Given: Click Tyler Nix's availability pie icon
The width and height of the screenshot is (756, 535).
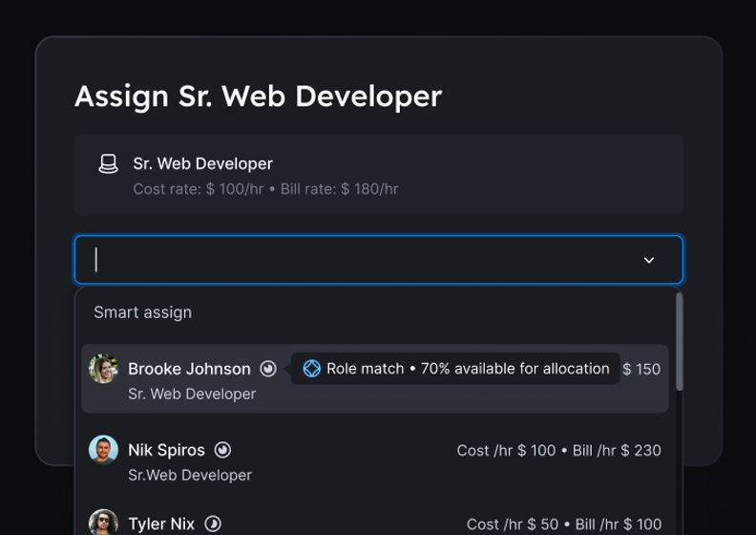Looking at the screenshot, I should coord(214,524).
